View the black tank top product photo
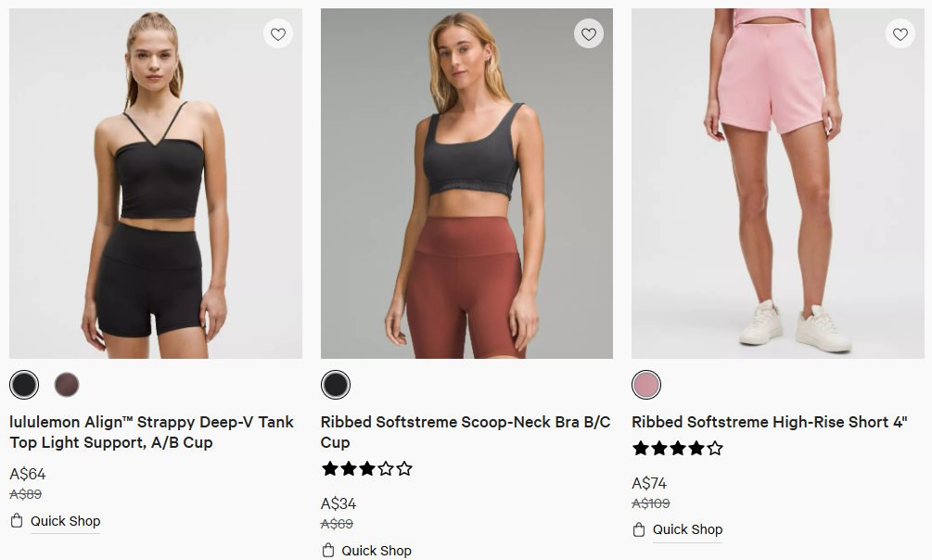 pyautogui.click(x=156, y=184)
